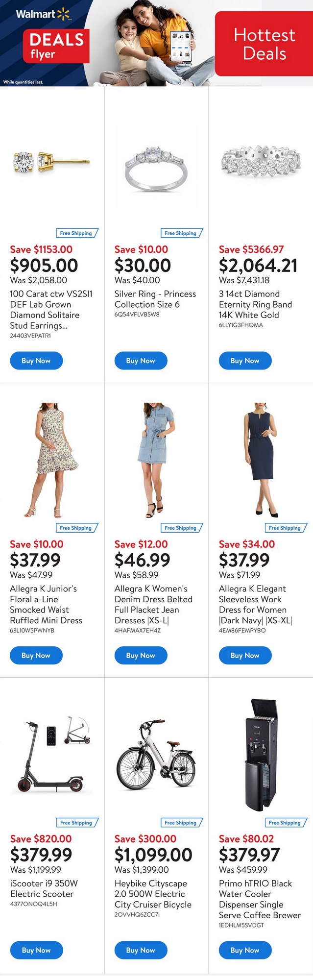This screenshot has height=980, width=313.
Task: Click Buy Now for Heybike Cityscape Bicycle
Action: pos(141,950)
